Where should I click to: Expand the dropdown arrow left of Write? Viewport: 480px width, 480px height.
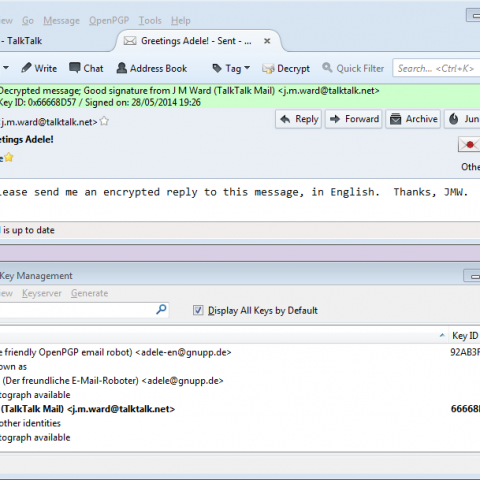click(6, 68)
